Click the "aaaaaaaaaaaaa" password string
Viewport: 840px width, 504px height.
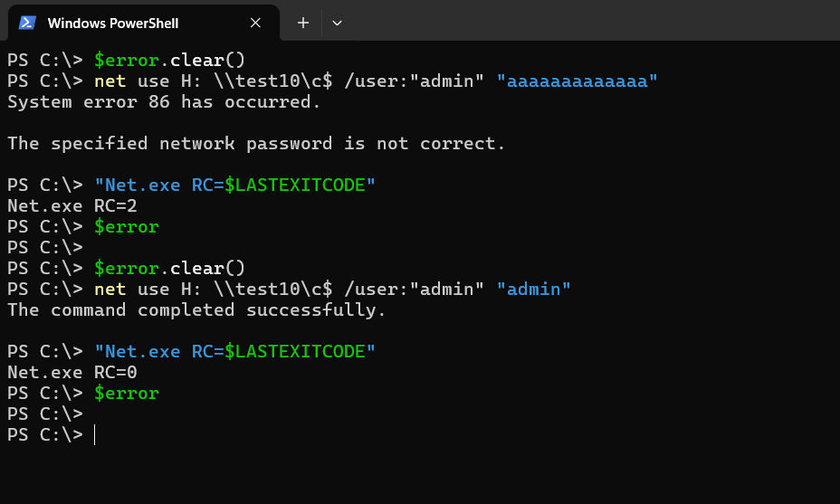click(x=577, y=81)
